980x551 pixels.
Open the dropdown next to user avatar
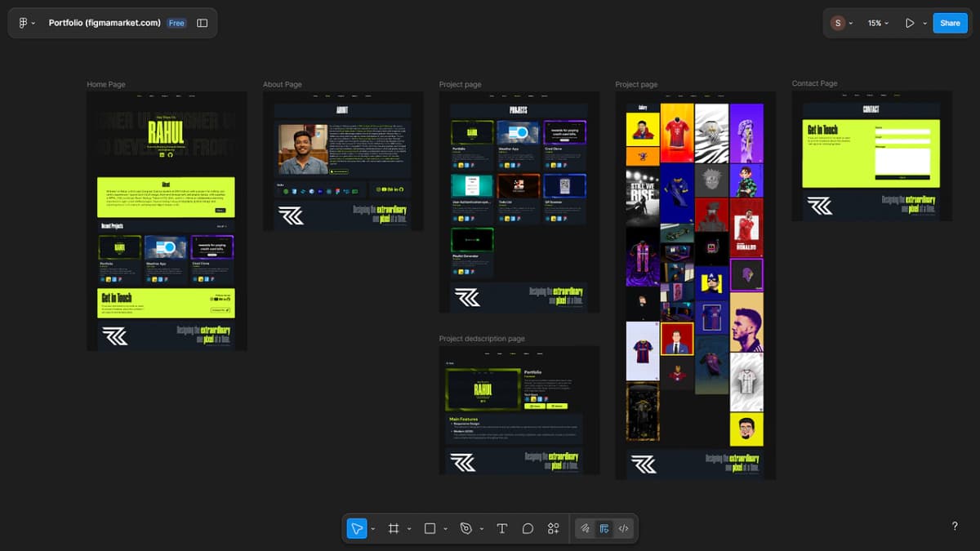(851, 23)
